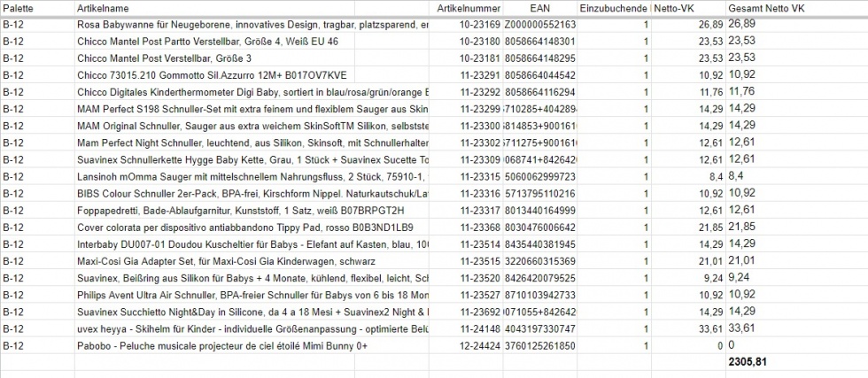
Task: Click Gesamt Netto VK value 21,01
Action: click(796, 261)
